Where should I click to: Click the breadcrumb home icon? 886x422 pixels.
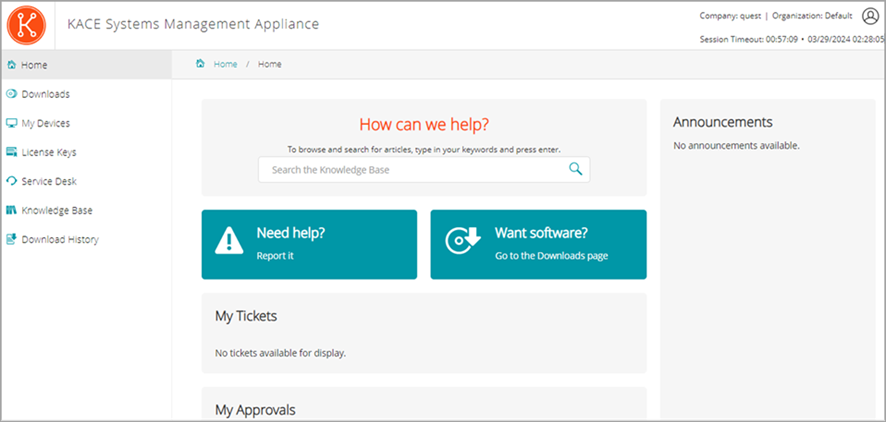click(201, 64)
